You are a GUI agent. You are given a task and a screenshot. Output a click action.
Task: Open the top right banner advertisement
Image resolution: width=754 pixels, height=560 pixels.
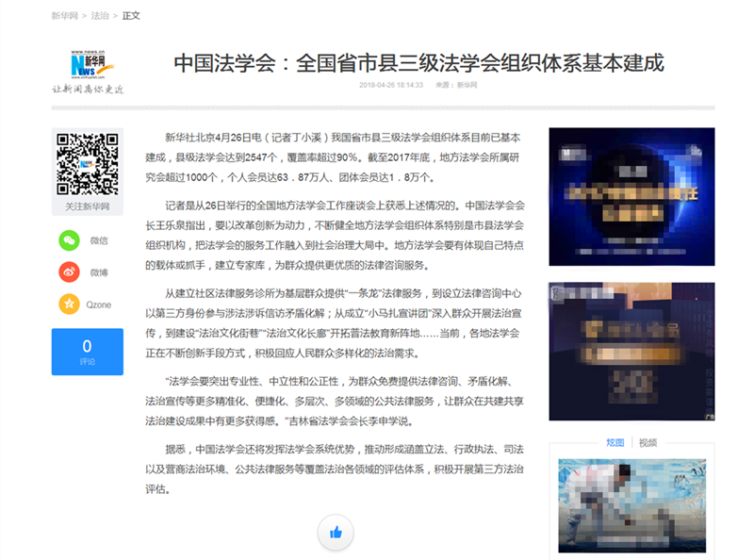point(631,196)
